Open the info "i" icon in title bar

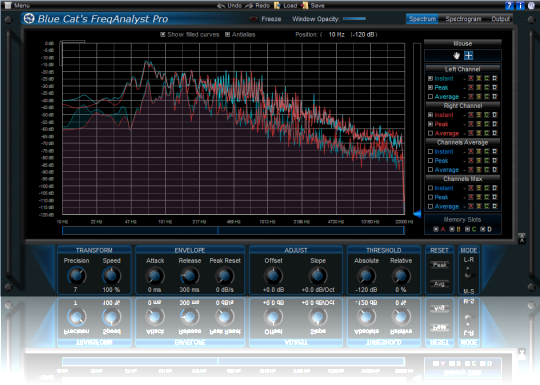coord(520,6)
